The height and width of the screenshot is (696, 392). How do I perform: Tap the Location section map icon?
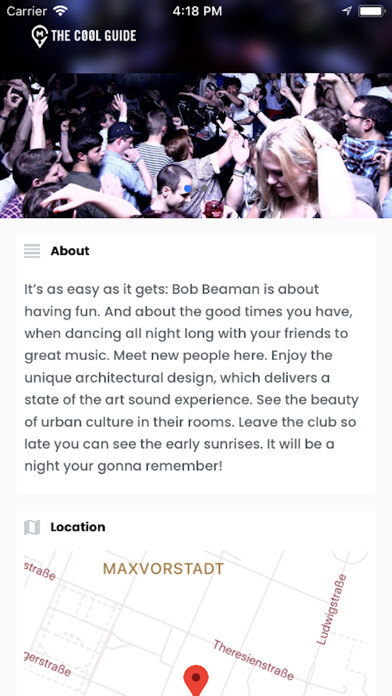coord(32,527)
